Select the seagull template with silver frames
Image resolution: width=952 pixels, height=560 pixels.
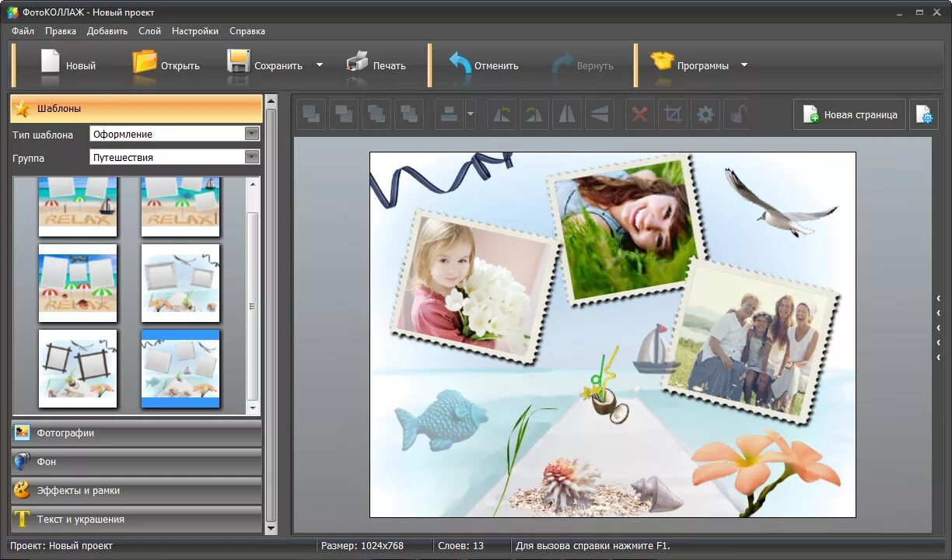[180, 283]
